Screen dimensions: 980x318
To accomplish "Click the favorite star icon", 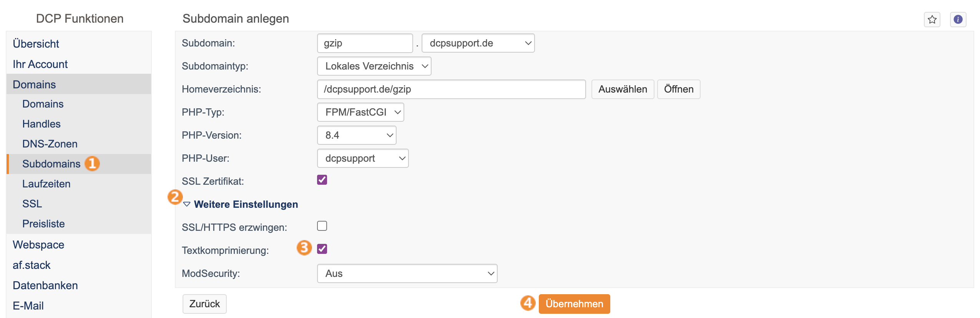I will (x=932, y=20).
